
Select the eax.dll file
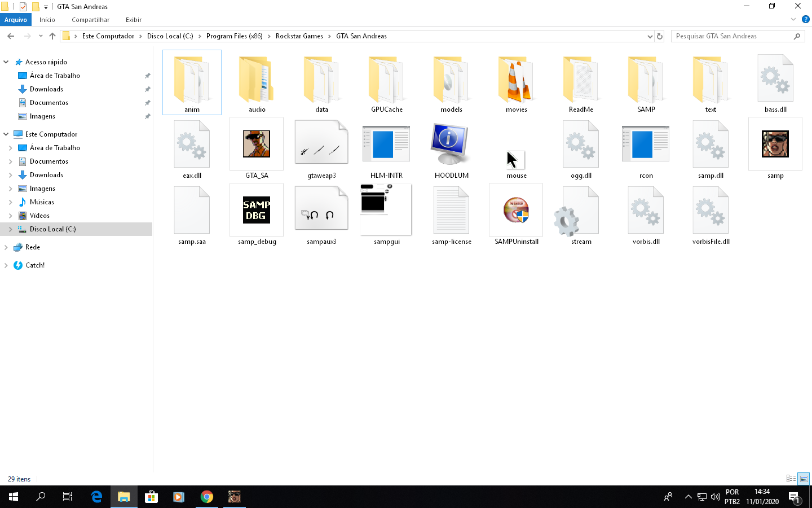[x=192, y=148]
